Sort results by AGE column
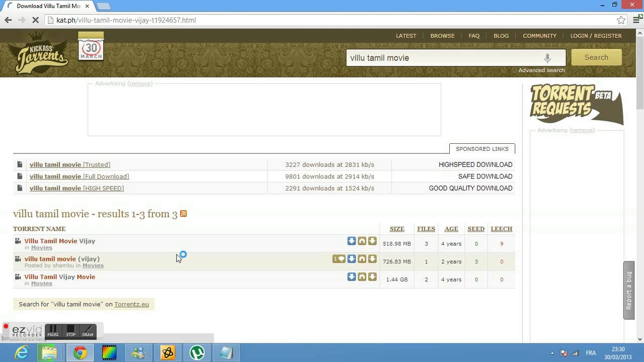The image size is (644, 362). (x=451, y=229)
